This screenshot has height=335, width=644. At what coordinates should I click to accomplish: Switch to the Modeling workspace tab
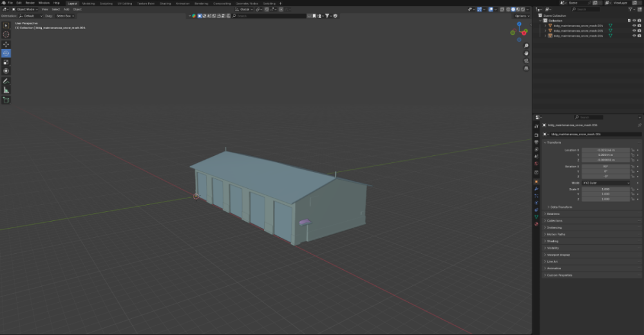(x=88, y=3)
